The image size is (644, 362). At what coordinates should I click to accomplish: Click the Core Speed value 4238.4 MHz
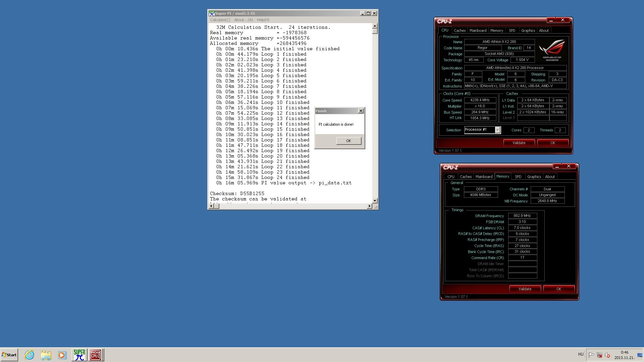480,100
